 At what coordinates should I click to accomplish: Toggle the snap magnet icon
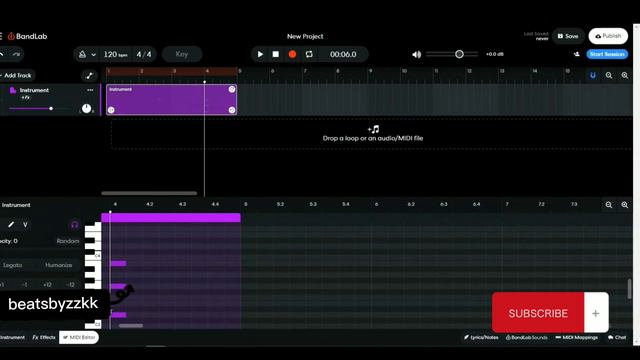[x=593, y=76]
